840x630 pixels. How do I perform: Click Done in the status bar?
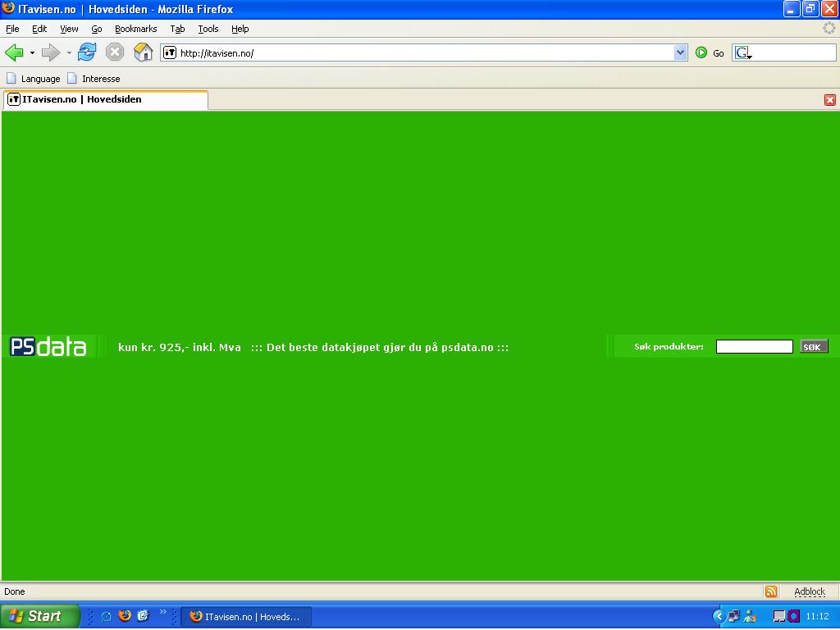[15, 591]
